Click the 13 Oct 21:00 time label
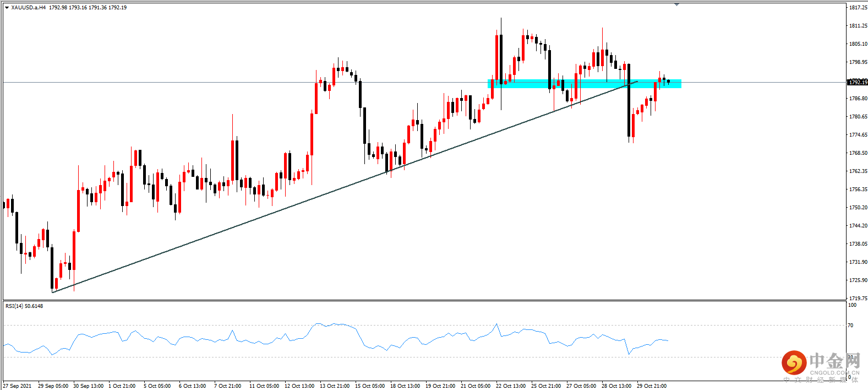Screen dimensions: 868x390 (x=335, y=386)
